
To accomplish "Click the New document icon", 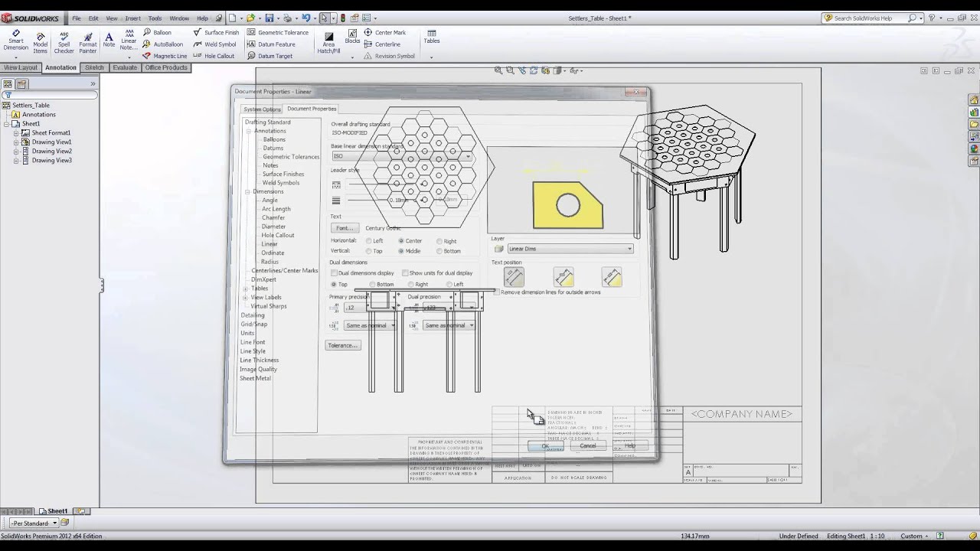I will 232,18.
